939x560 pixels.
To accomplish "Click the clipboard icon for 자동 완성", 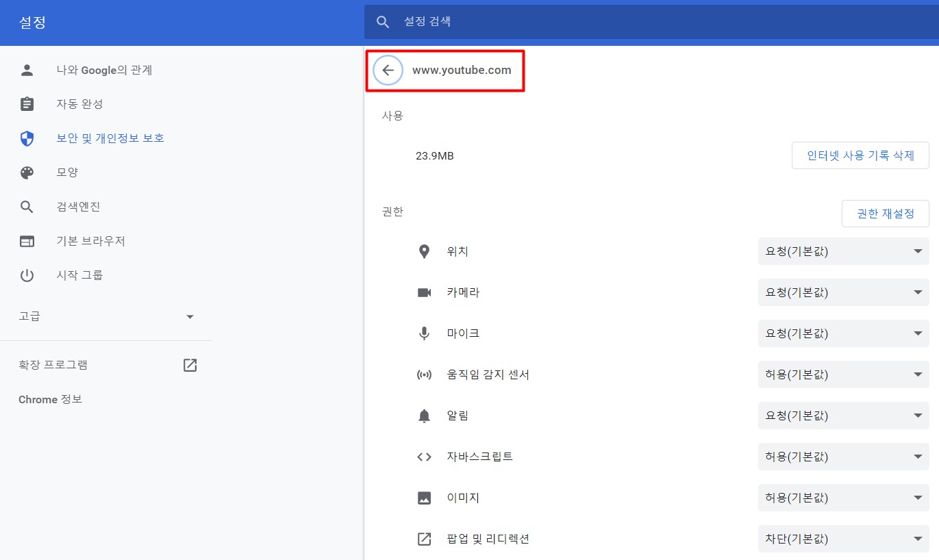I will click(27, 104).
